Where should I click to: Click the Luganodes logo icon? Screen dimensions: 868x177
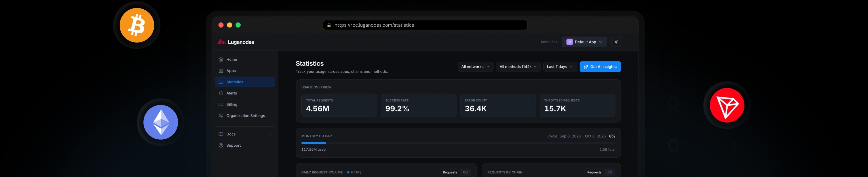pos(221,42)
